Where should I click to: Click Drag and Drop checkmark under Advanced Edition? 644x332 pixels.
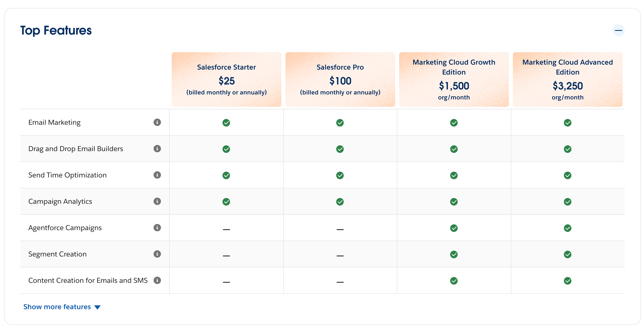pyautogui.click(x=568, y=149)
